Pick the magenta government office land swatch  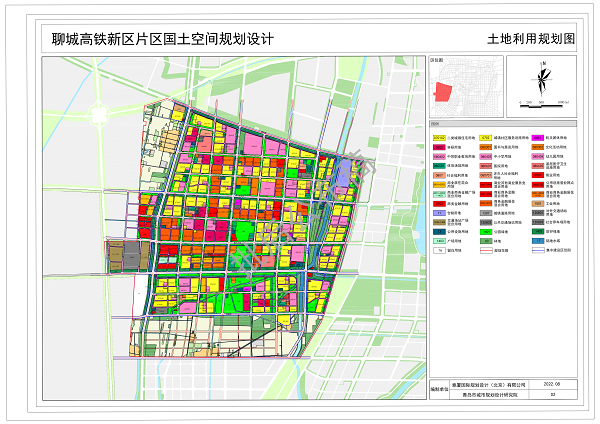539,136
